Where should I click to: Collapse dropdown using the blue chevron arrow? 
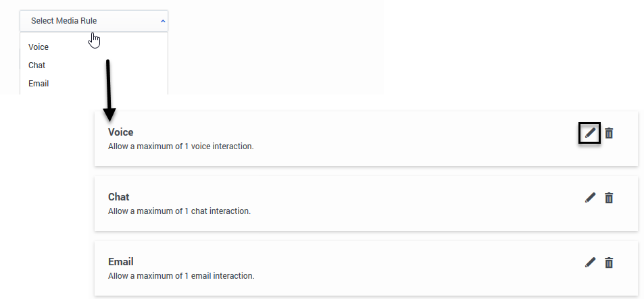[163, 21]
